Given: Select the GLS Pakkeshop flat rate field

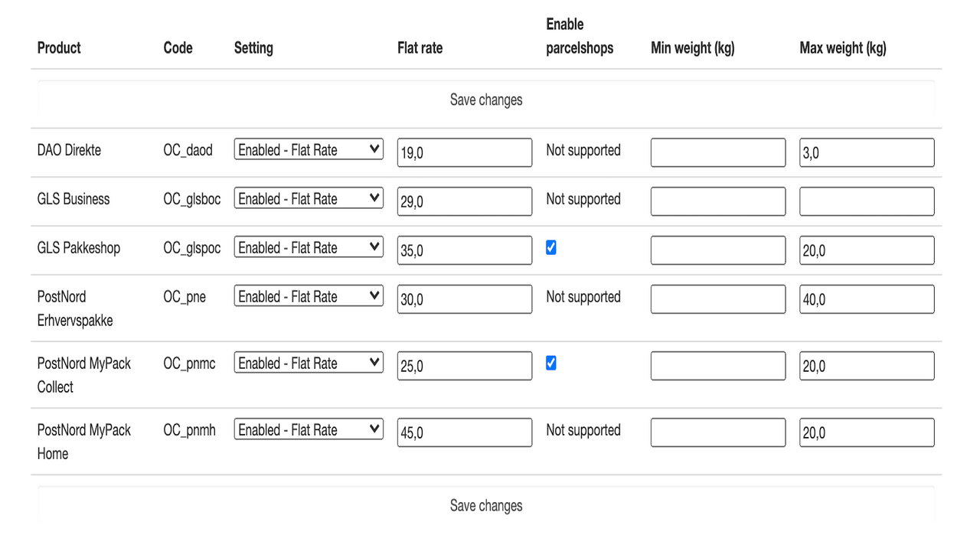Looking at the screenshot, I should click(464, 249).
